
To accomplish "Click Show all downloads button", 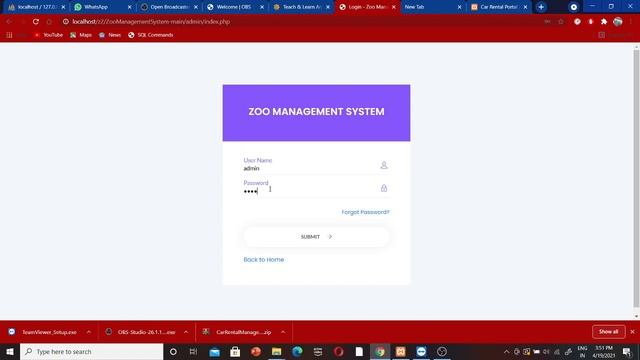I will [609, 332].
